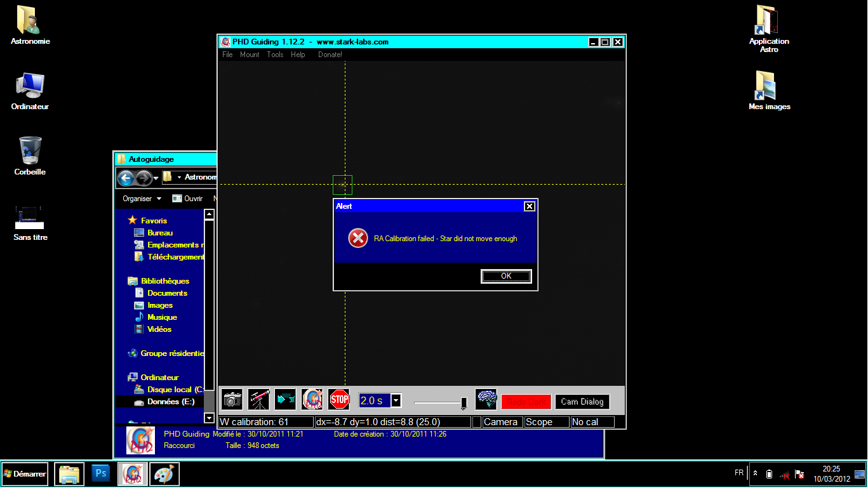Select Données (E:) drive in sidebar

pyautogui.click(x=164, y=402)
